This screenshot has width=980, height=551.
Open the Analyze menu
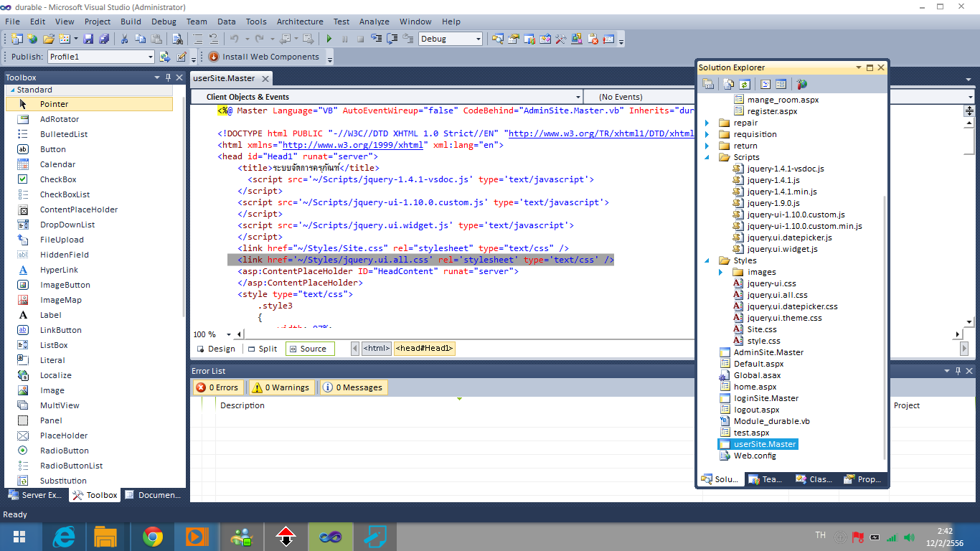pyautogui.click(x=374, y=22)
